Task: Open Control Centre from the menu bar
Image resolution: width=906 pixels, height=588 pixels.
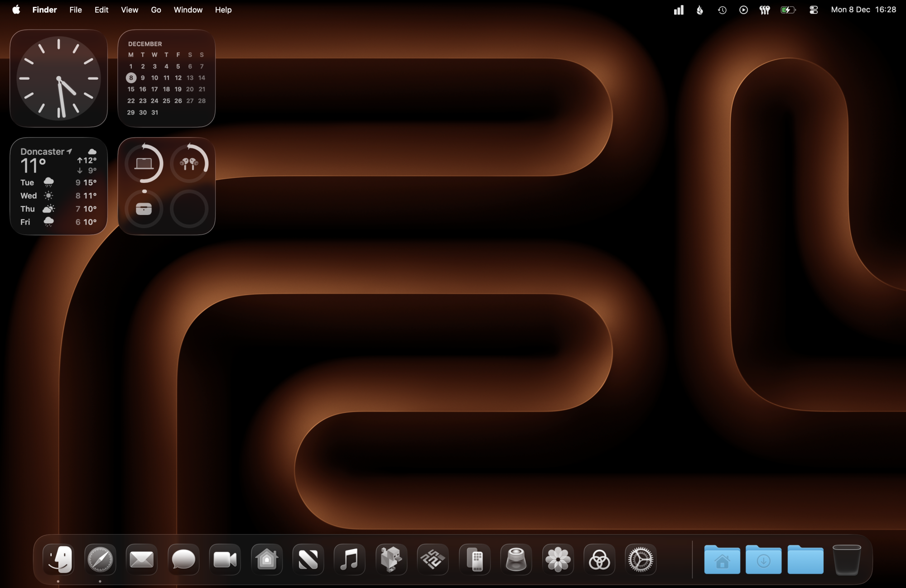Action: [x=813, y=10]
